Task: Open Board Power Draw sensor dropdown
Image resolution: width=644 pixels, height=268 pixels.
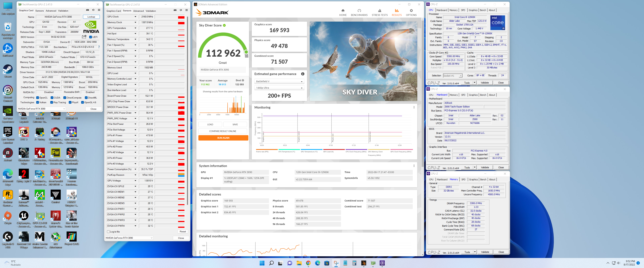Action: 135,96
